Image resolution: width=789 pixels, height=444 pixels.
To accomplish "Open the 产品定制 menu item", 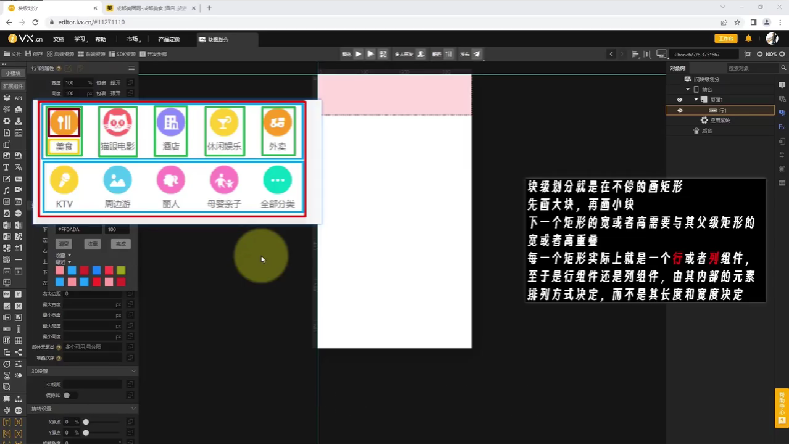I will tap(169, 39).
